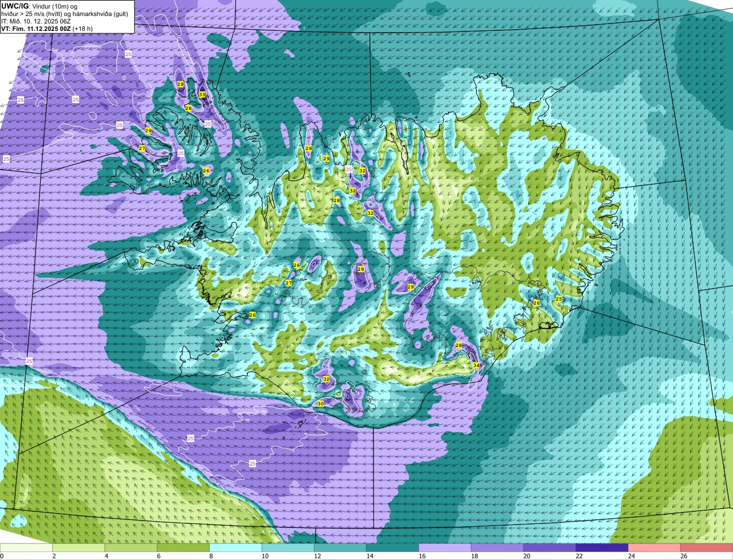Select the light cyan 8–10 m/s legend swatch
Image resolution: width=733 pixels, height=560 pixels.
pyautogui.click(x=236, y=547)
